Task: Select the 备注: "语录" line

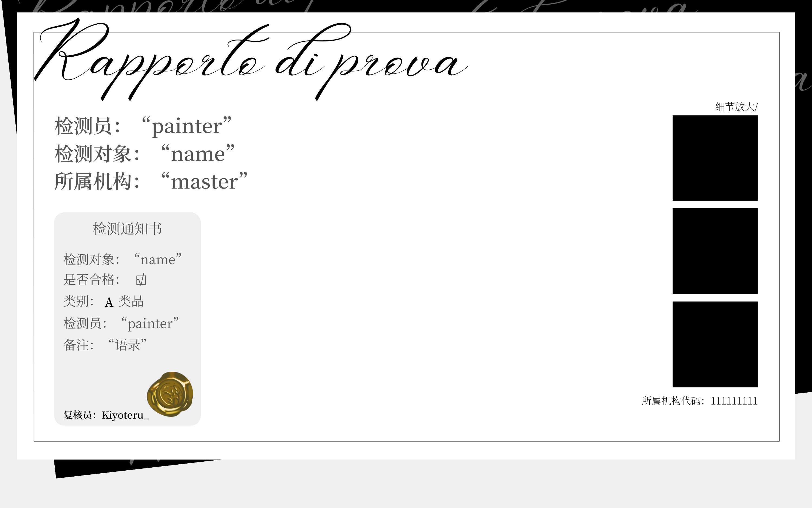Action: tap(105, 345)
